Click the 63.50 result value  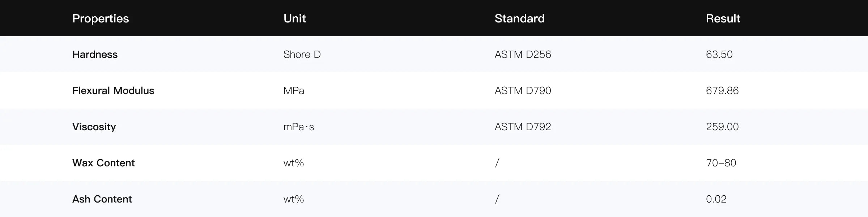(x=719, y=54)
